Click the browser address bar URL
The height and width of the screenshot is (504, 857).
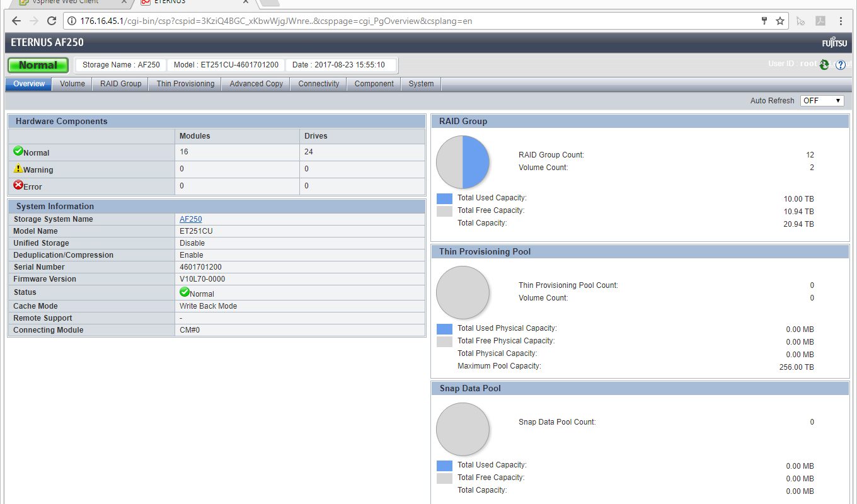276,21
